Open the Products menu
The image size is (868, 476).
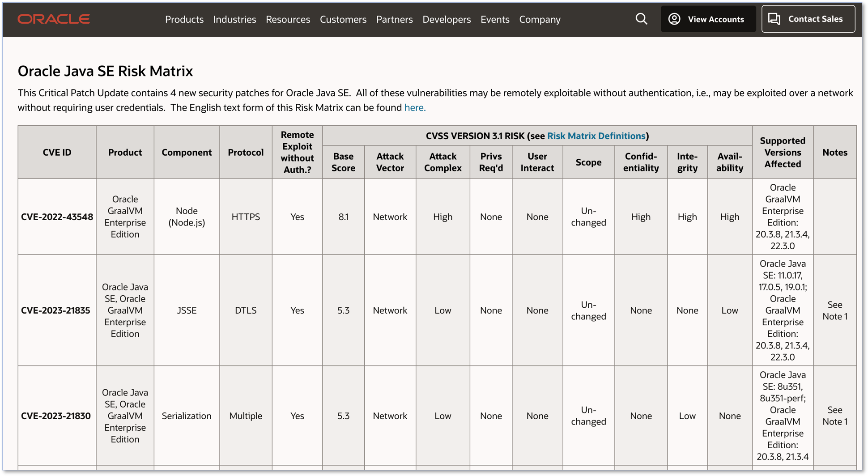(184, 19)
